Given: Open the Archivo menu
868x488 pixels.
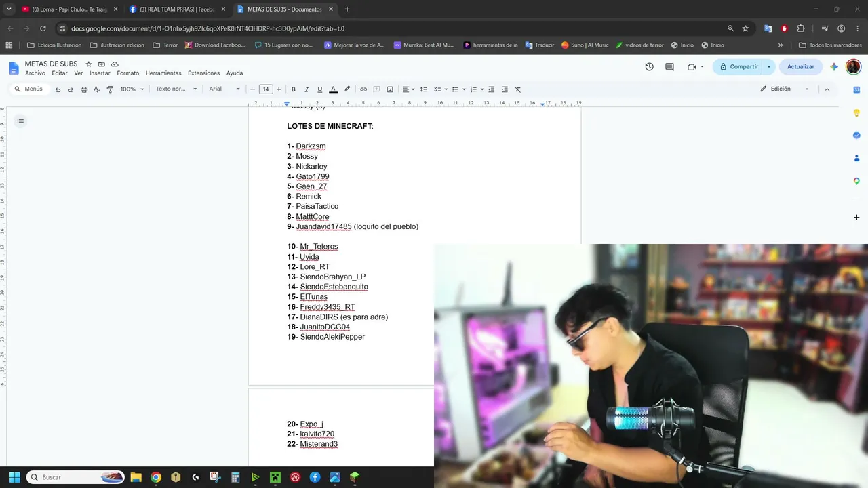Looking at the screenshot, I should (x=35, y=73).
